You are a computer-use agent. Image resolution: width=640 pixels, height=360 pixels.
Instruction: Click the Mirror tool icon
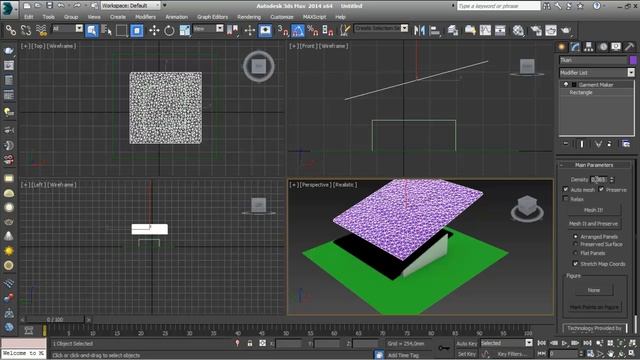(x=419, y=31)
